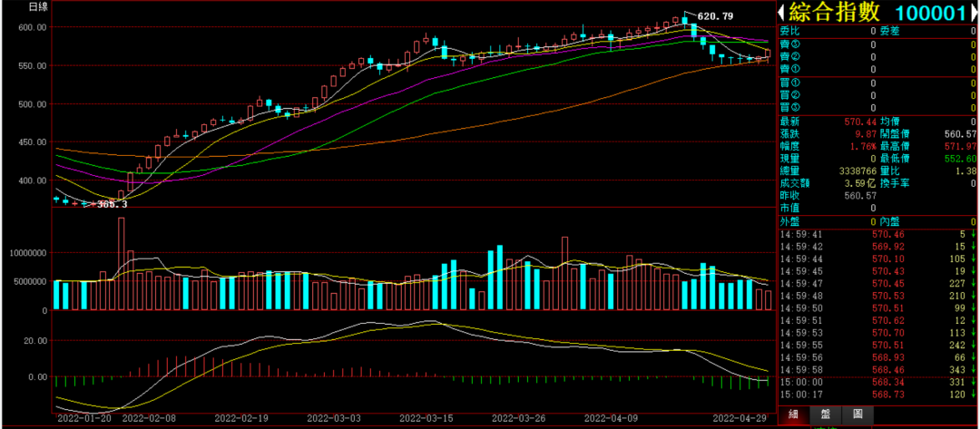Click the 20.00 MACD axis label
The image size is (980, 429).
(x=35, y=341)
